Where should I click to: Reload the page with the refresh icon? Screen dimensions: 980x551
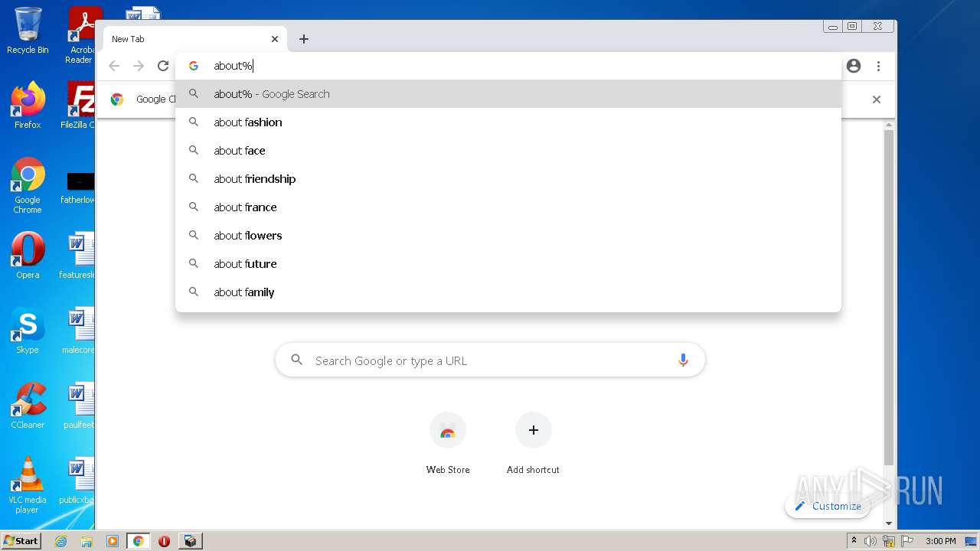(x=163, y=66)
